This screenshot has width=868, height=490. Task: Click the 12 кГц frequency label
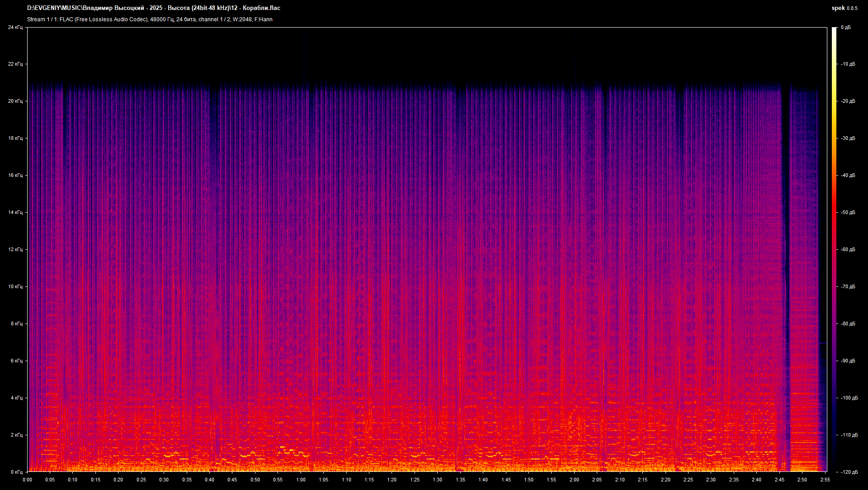click(x=15, y=249)
